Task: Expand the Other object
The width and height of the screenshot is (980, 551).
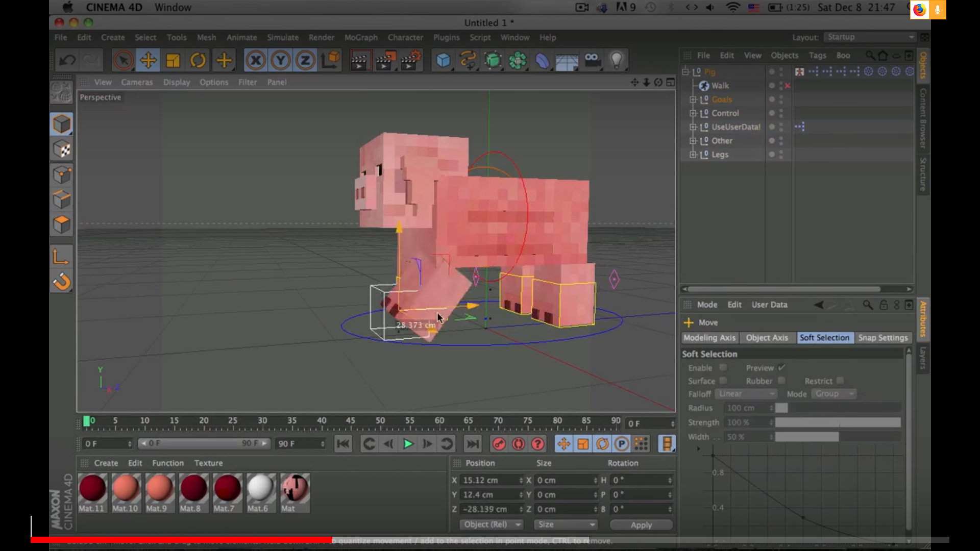Action: [693, 141]
